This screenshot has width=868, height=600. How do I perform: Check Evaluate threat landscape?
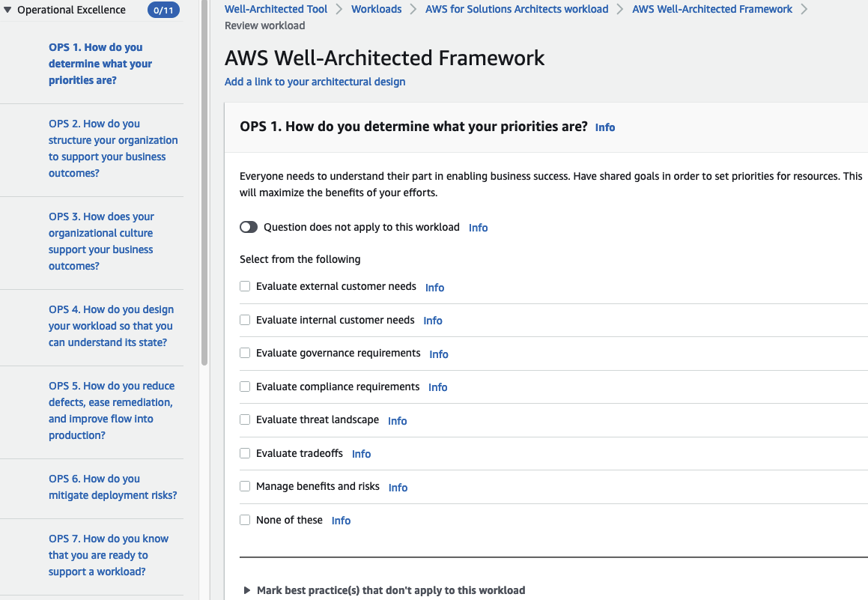pos(245,419)
